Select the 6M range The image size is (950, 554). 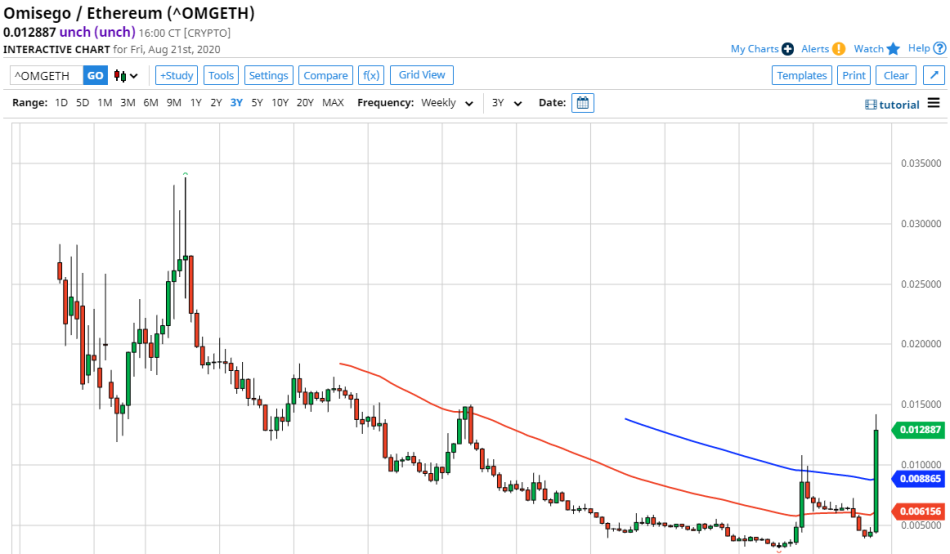point(151,103)
